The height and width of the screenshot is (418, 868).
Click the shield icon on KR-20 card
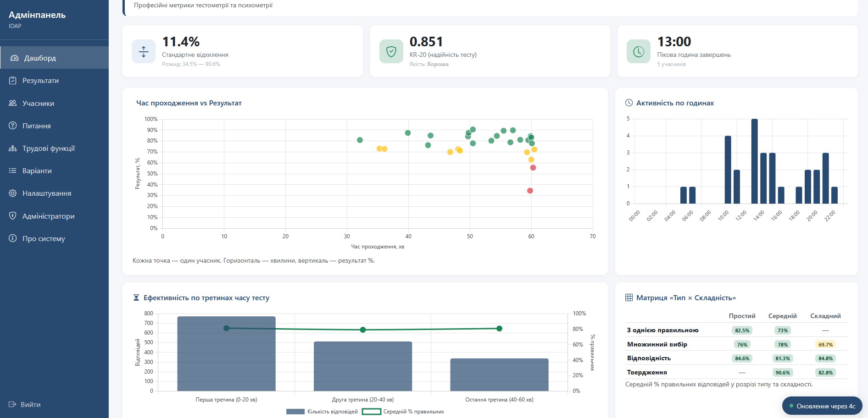pos(391,51)
